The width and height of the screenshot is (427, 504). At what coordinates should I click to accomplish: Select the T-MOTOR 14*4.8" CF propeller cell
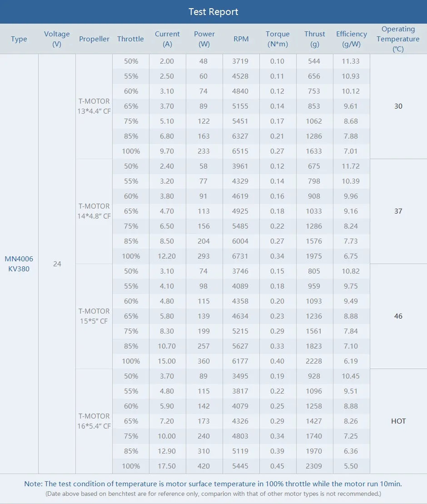pyautogui.click(x=94, y=211)
